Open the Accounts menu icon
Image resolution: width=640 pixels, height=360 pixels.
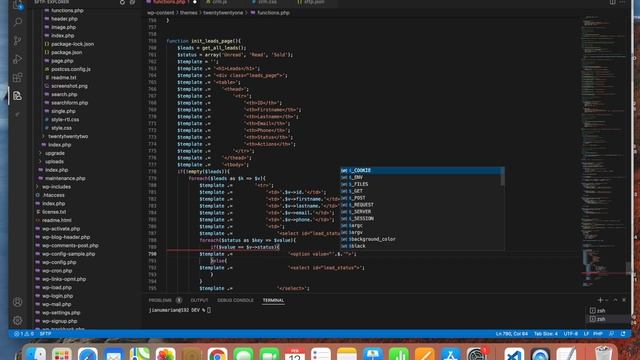pos(18,302)
